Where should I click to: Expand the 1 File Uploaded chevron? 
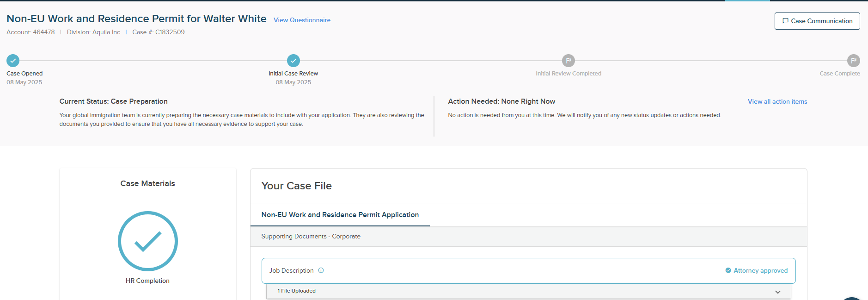coord(778,292)
